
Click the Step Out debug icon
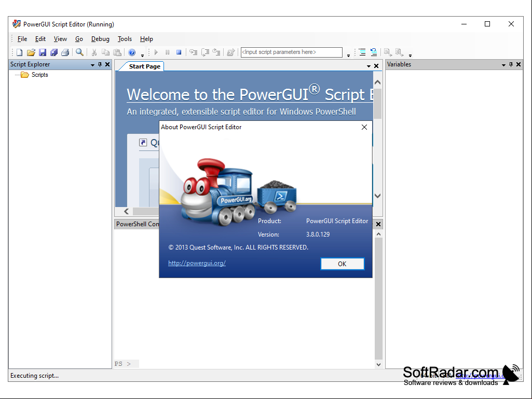(x=216, y=52)
